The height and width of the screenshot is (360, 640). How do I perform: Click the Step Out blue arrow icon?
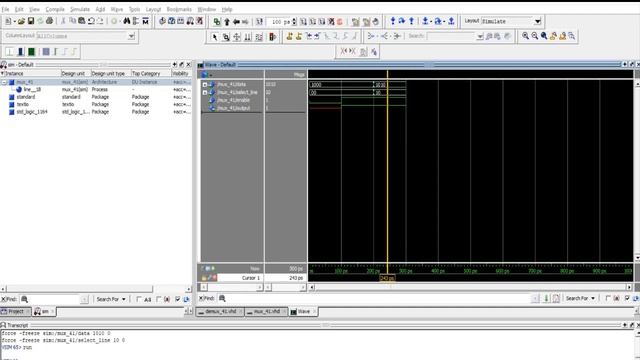coord(411,21)
